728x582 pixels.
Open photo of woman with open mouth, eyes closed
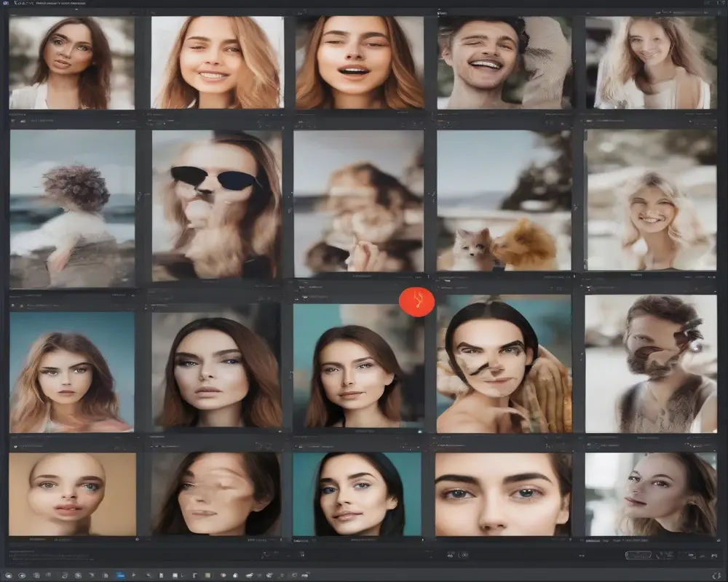tap(360, 63)
